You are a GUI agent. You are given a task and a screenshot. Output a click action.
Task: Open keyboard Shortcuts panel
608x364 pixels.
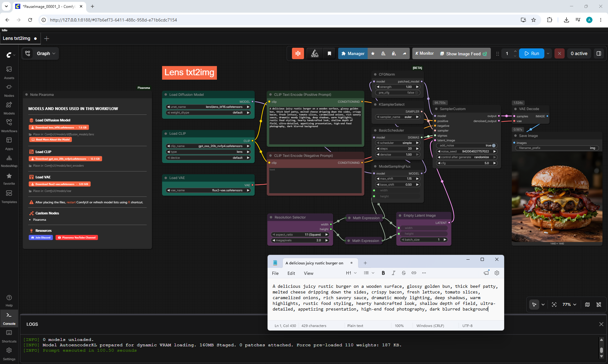pyautogui.click(x=9, y=336)
